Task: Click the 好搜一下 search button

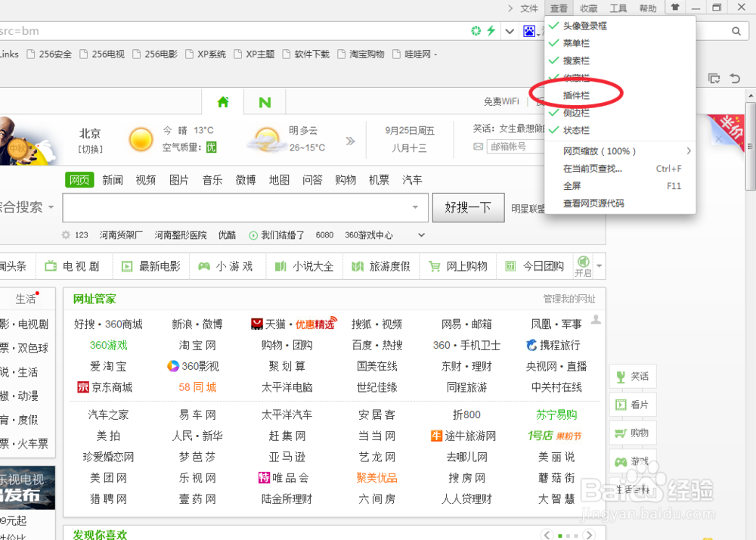Action: [x=468, y=207]
